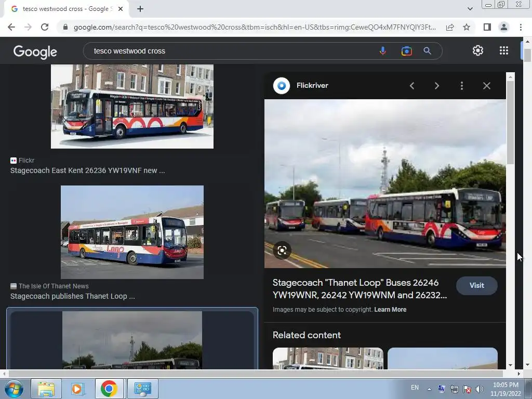This screenshot has height=399, width=532.
Task: Bookmark this tab with the star
Action: tap(467, 27)
